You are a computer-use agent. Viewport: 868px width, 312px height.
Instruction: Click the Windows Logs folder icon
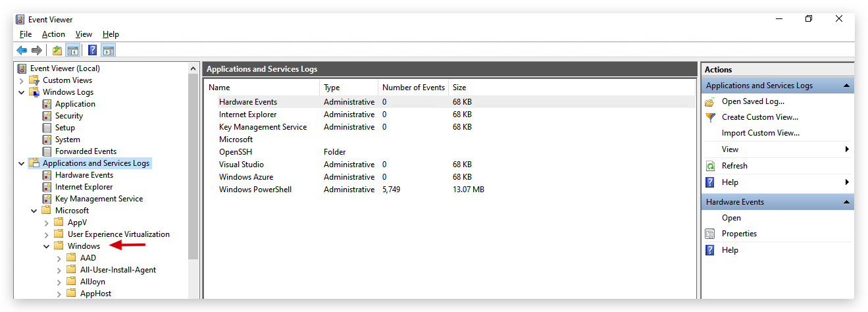point(34,92)
